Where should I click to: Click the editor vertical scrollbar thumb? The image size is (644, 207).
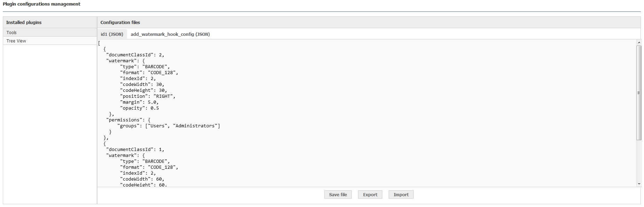pos(639,93)
